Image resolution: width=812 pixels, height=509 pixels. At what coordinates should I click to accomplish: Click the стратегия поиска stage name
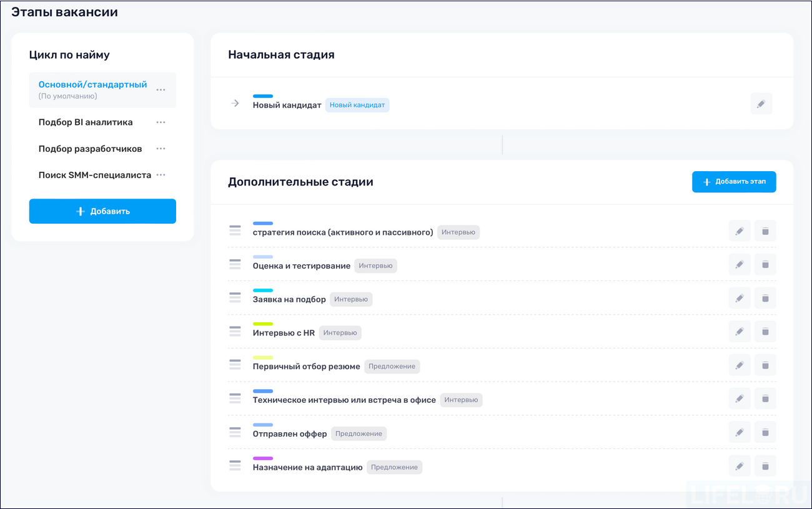pyautogui.click(x=343, y=232)
